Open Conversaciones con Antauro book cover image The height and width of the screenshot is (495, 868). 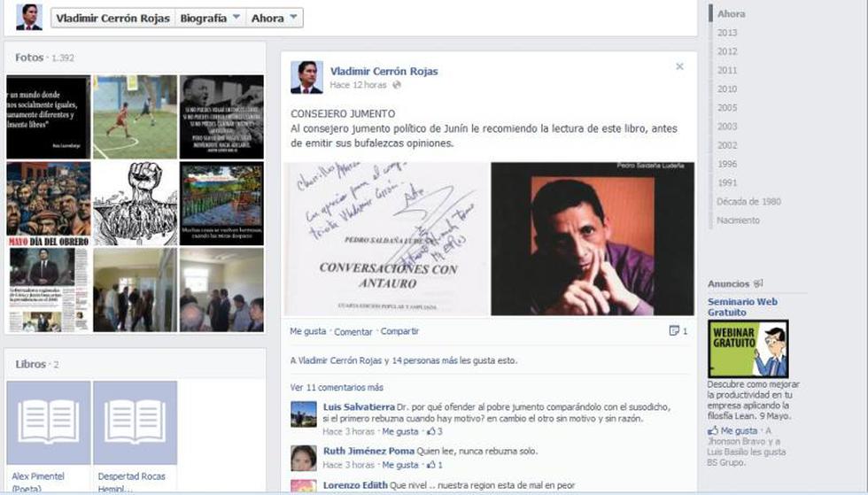tap(386, 238)
